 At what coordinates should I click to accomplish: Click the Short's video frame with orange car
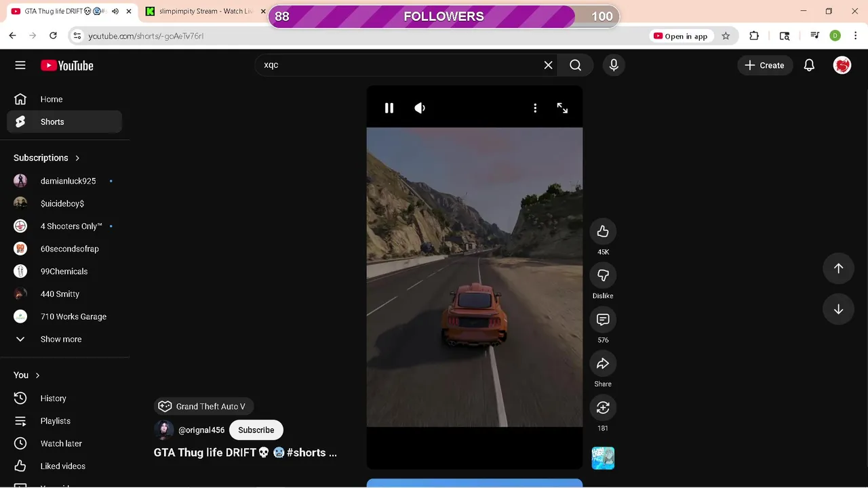coord(475,277)
